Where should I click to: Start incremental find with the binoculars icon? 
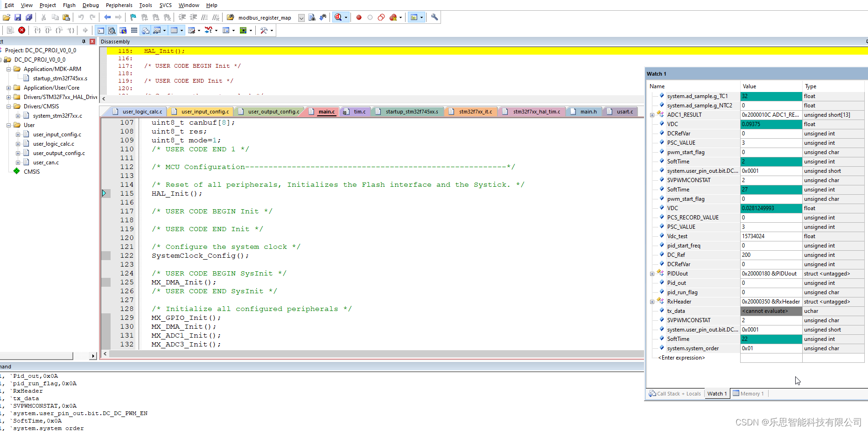coord(323,17)
